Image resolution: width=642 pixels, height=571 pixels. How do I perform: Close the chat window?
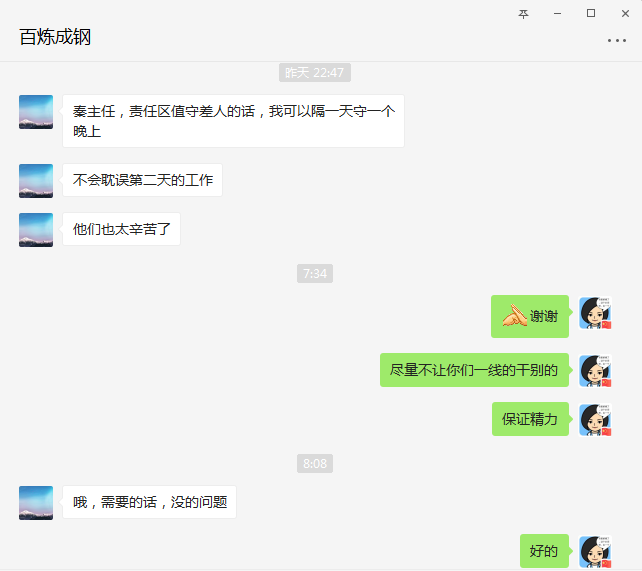625,14
